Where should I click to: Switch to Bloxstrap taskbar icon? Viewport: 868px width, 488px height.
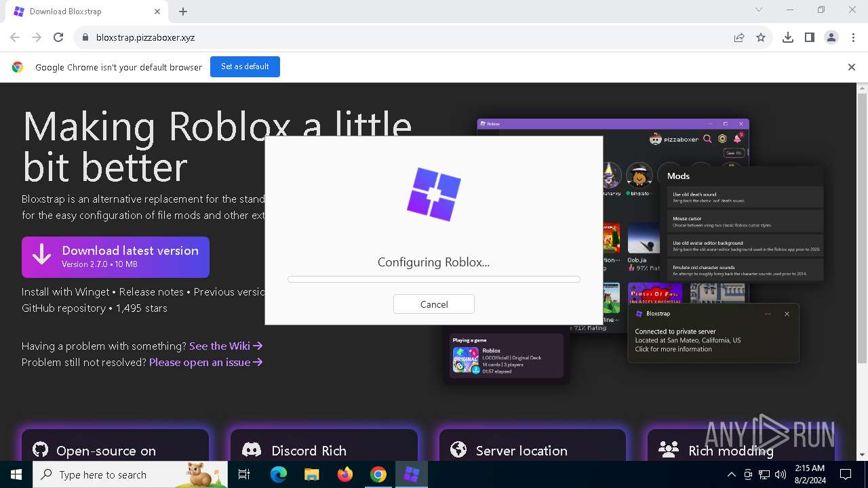(x=412, y=474)
